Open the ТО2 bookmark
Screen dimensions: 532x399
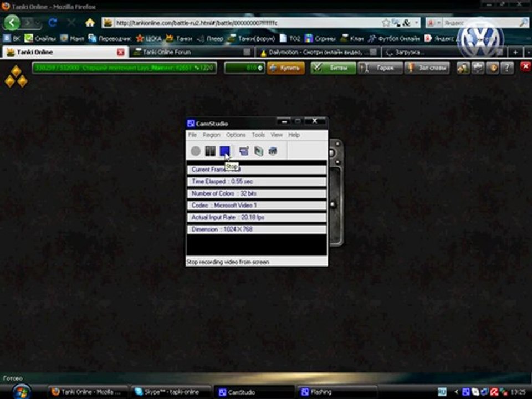290,38
